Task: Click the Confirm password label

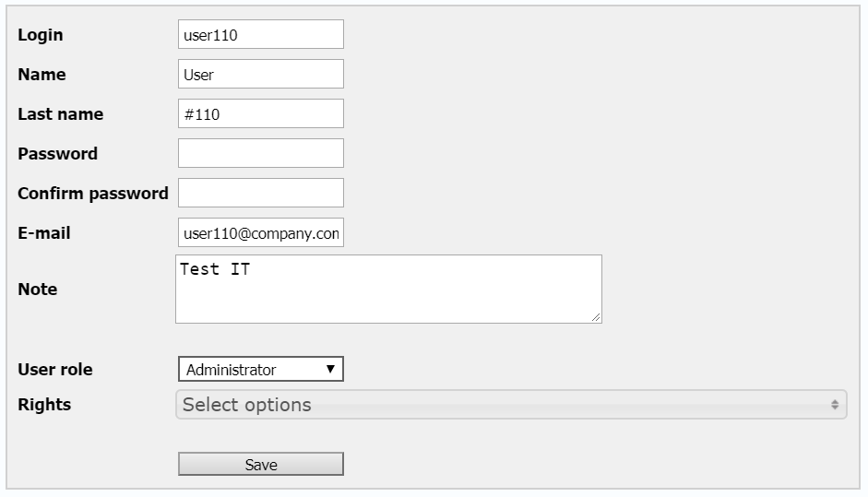Action: click(92, 194)
